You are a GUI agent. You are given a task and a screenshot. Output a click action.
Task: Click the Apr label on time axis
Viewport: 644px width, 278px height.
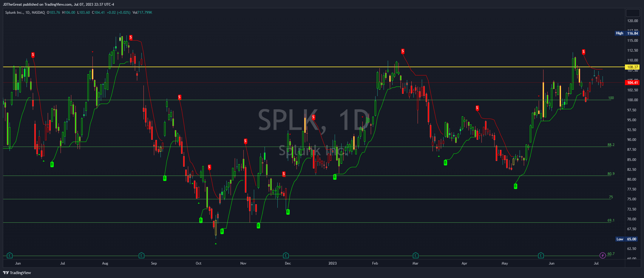pos(464,263)
